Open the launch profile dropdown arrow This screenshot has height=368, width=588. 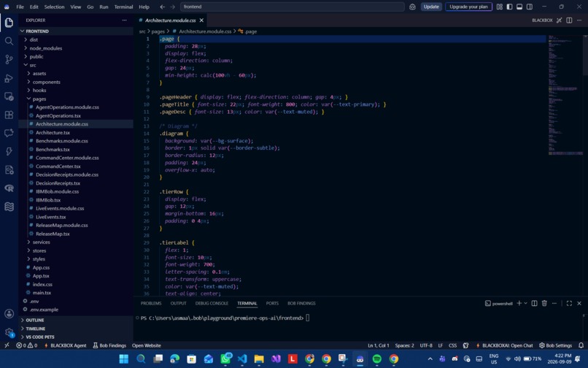coord(525,303)
